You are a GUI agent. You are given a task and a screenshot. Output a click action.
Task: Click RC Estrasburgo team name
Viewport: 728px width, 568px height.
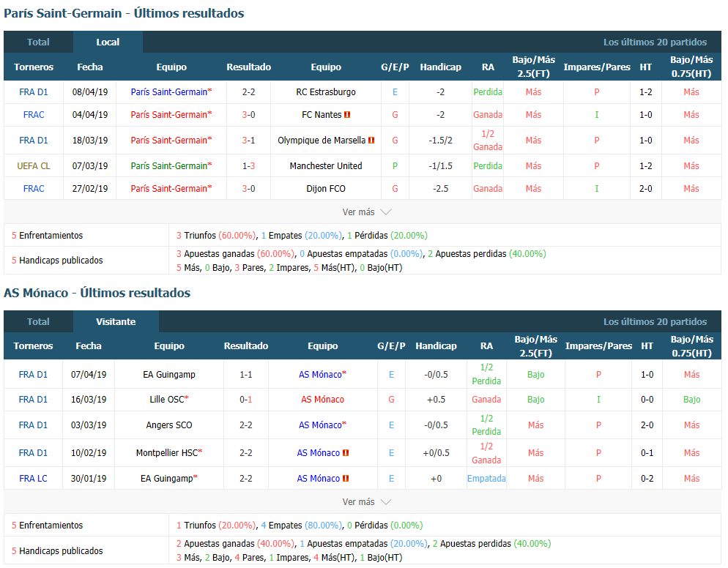(x=326, y=92)
